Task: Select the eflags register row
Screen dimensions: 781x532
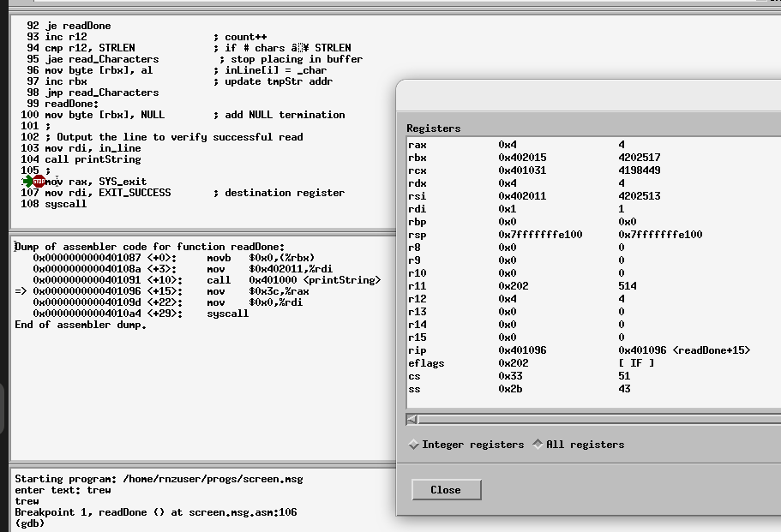Action: pos(594,364)
